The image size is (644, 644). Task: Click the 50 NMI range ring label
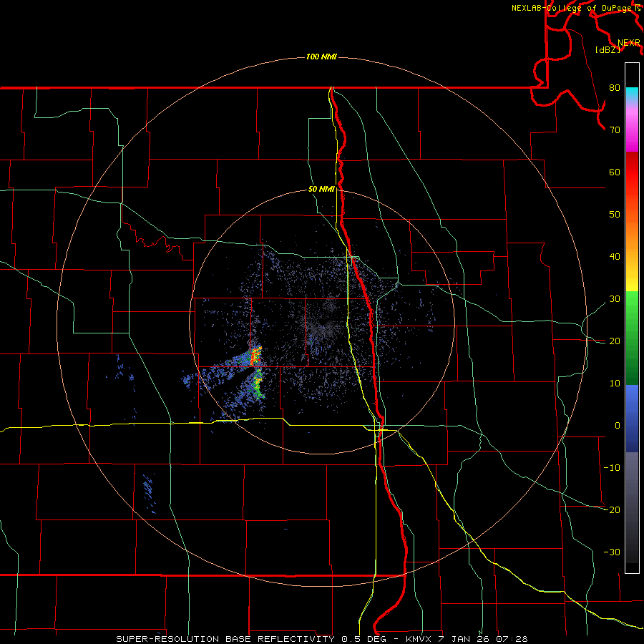321,190
